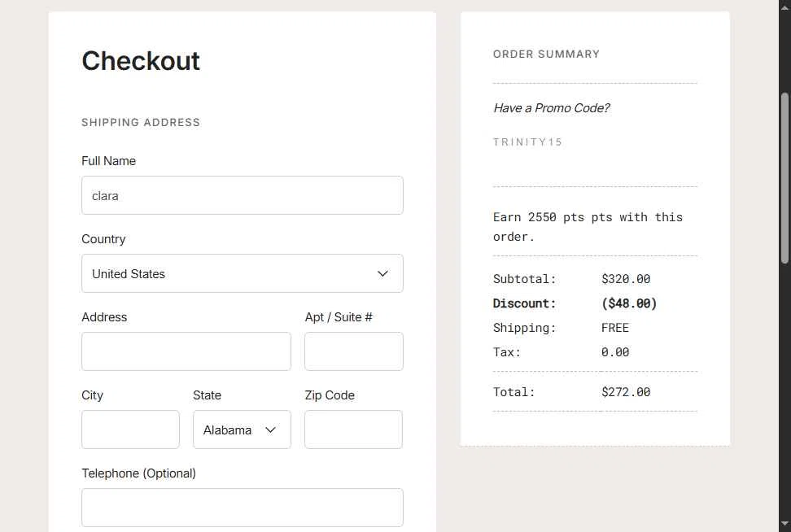Image resolution: width=791 pixels, height=532 pixels.
Task: Click the Country label
Action: point(103,239)
